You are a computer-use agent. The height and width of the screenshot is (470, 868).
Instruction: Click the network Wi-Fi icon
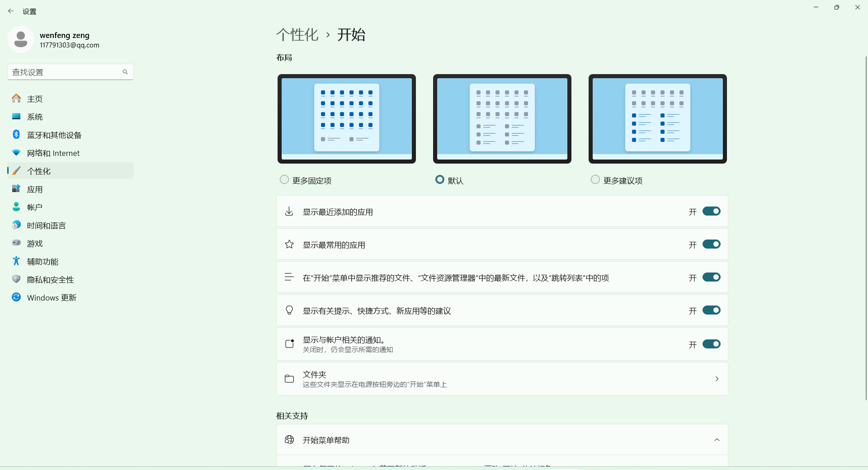tap(16, 153)
